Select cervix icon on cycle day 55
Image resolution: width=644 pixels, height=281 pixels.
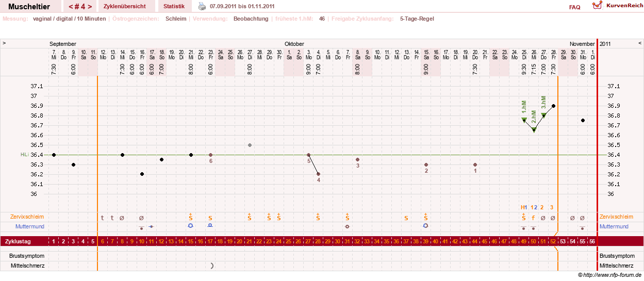[583, 228]
